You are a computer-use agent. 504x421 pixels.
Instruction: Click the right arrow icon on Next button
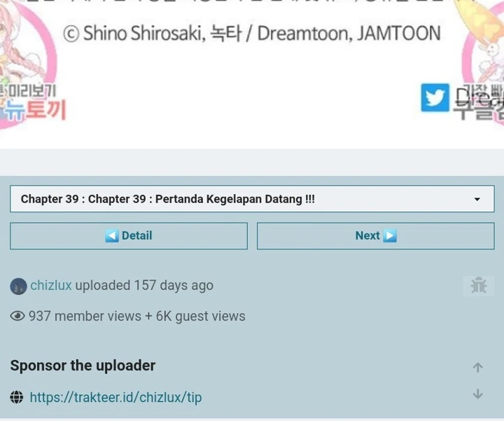point(390,236)
